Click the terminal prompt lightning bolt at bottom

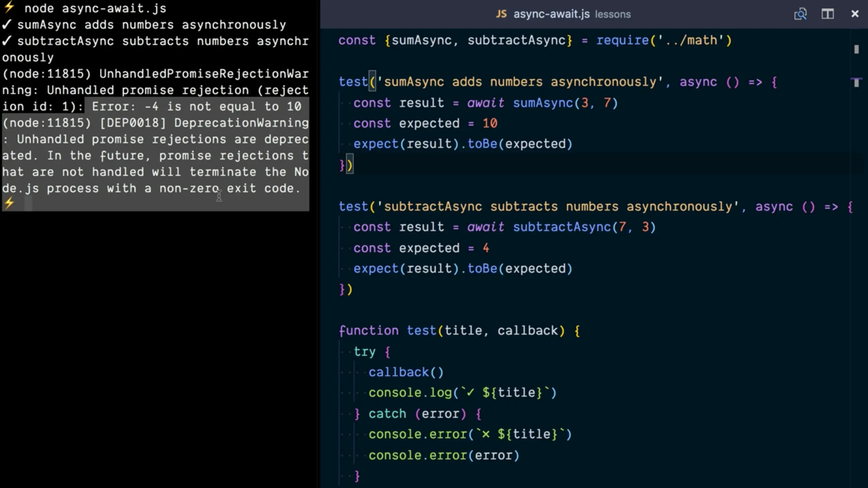[x=9, y=203]
